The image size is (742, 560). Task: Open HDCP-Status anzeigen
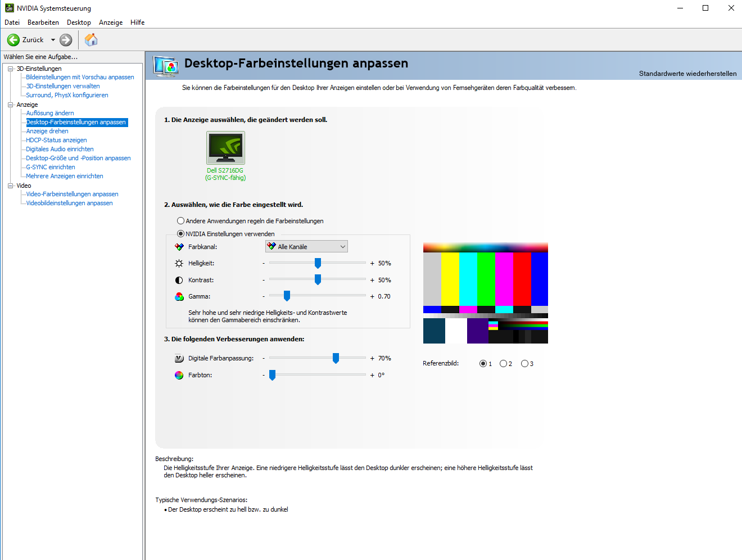[x=56, y=140]
